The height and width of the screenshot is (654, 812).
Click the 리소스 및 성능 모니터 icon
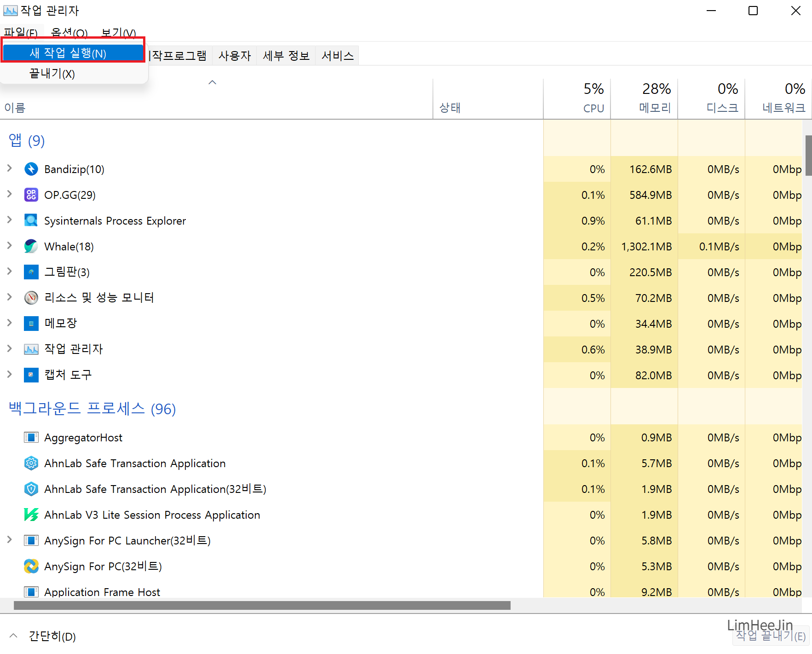pyautogui.click(x=31, y=298)
